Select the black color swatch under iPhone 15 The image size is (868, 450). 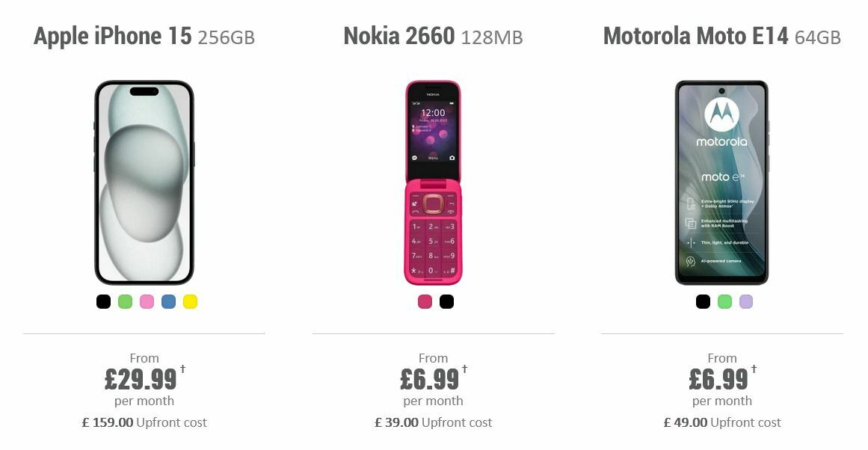(x=103, y=301)
